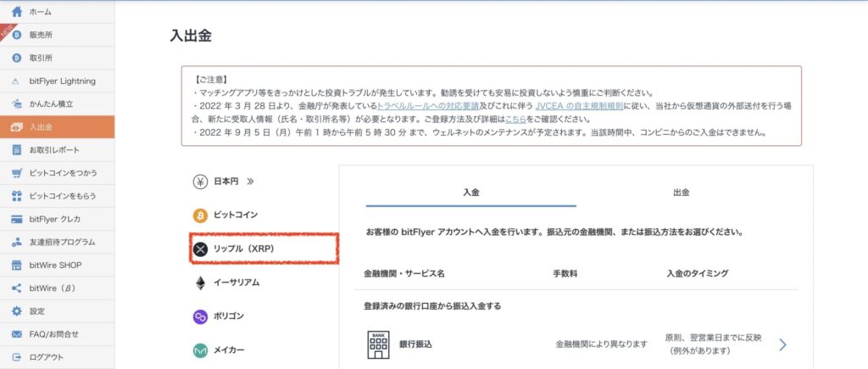The height and width of the screenshot is (369, 868).
Task: Click the bitWire SHOP store icon
Action: [x=17, y=266]
